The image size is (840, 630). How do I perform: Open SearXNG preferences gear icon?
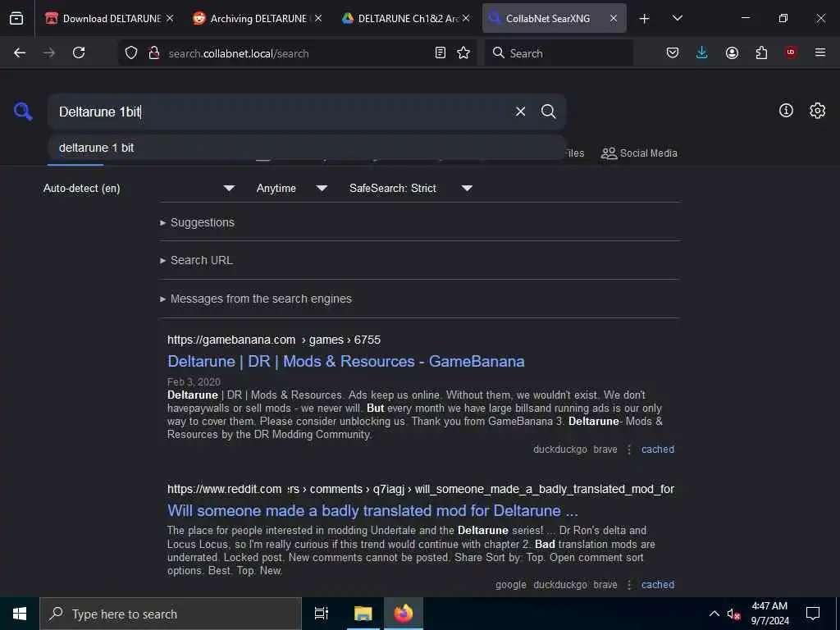coord(817,111)
